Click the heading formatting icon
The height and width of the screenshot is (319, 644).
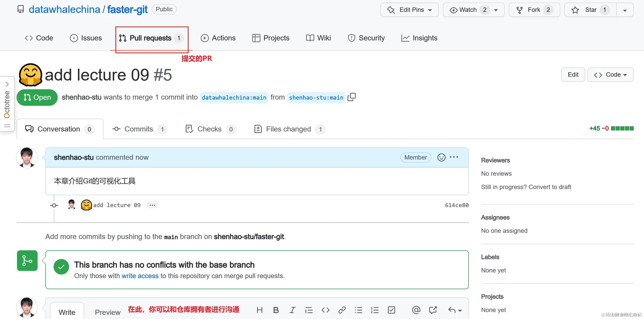[259, 310]
